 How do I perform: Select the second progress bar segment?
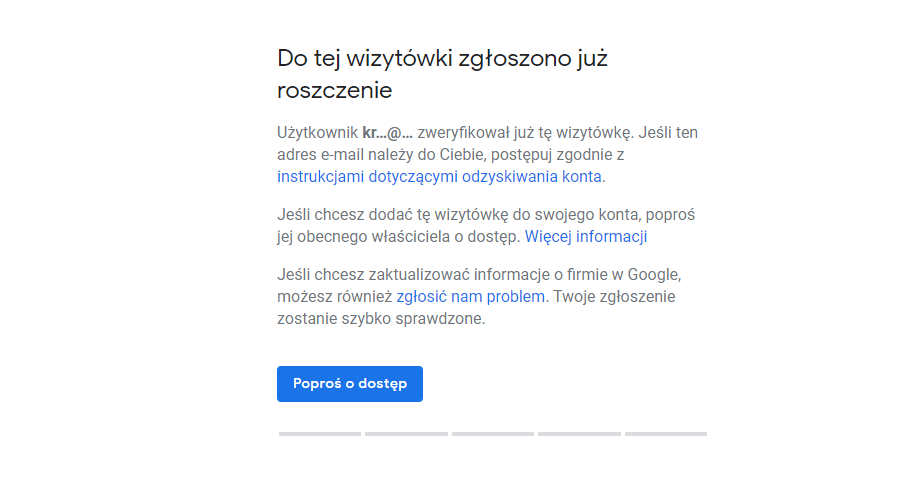[x=406, y=434]
